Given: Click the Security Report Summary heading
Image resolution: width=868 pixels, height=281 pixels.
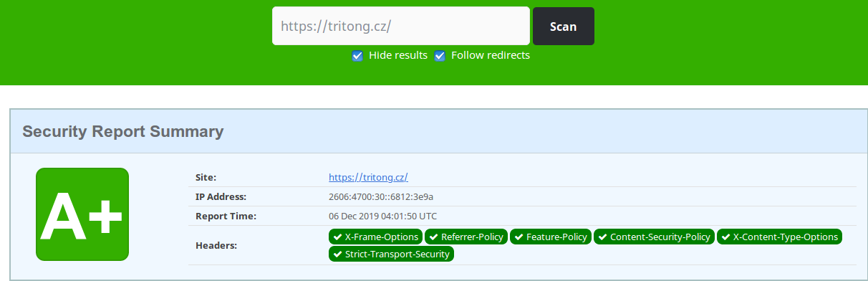Looking at the screenshot, I should click(123, 132).
